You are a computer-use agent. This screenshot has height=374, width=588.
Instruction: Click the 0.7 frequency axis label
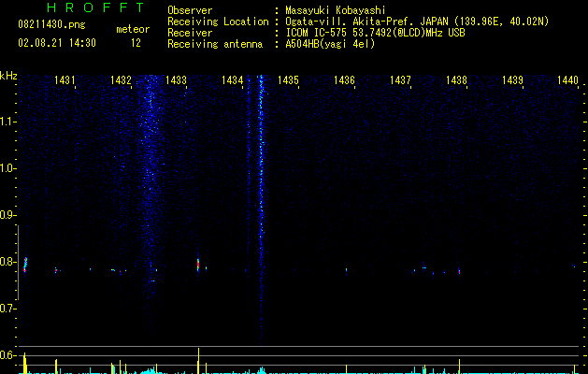pos(7,309)
